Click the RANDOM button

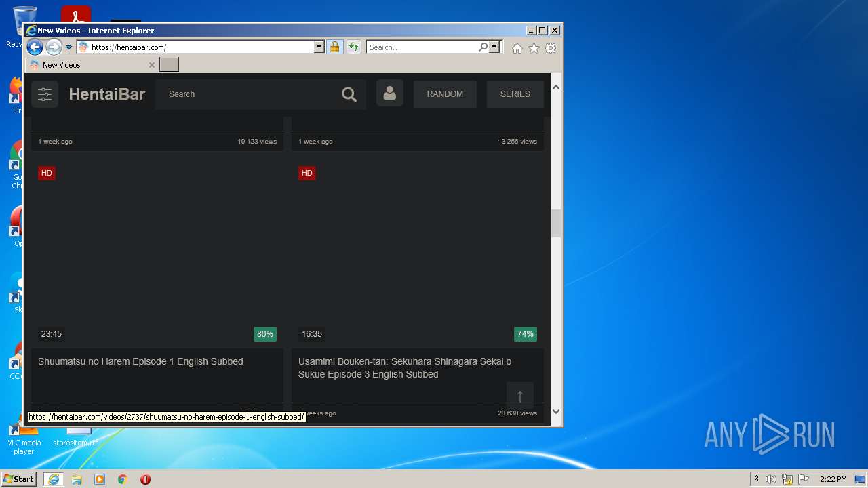(445, 94)
